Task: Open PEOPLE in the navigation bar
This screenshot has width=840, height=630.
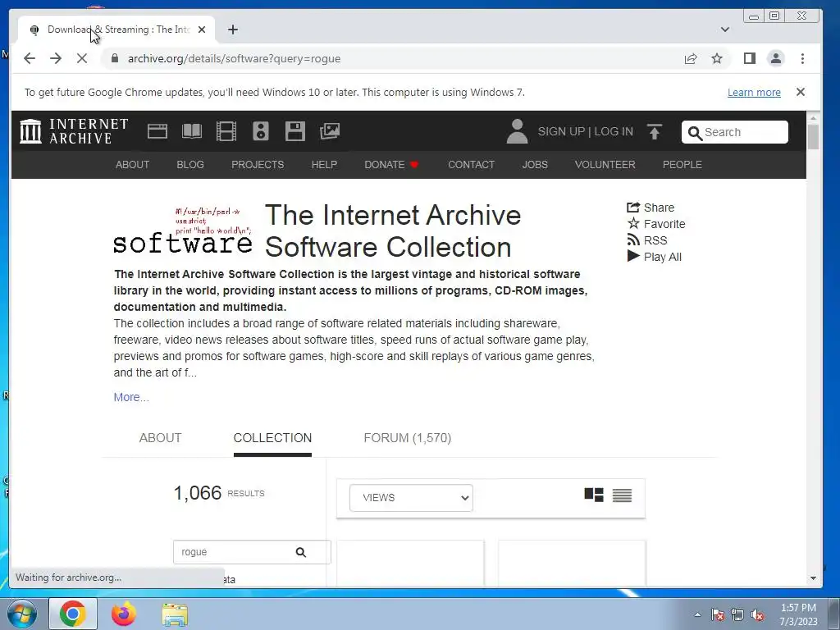Action: [682, 164]
